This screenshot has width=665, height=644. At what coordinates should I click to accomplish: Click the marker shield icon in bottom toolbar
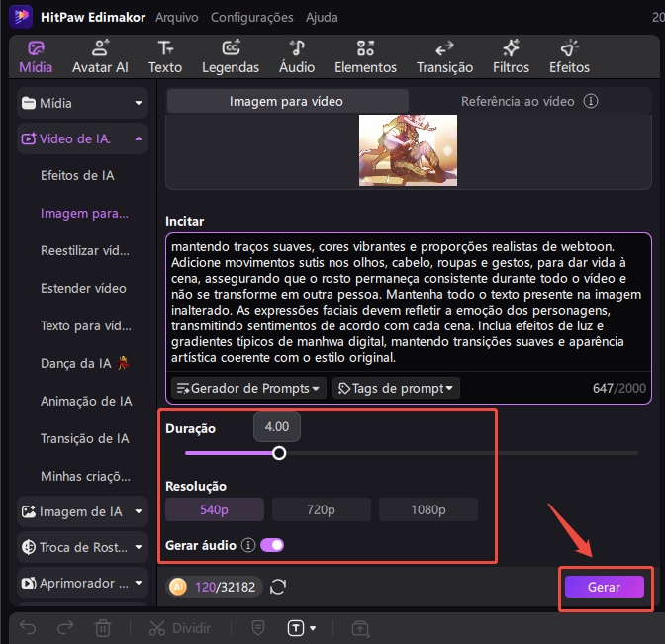coord(258,628)
